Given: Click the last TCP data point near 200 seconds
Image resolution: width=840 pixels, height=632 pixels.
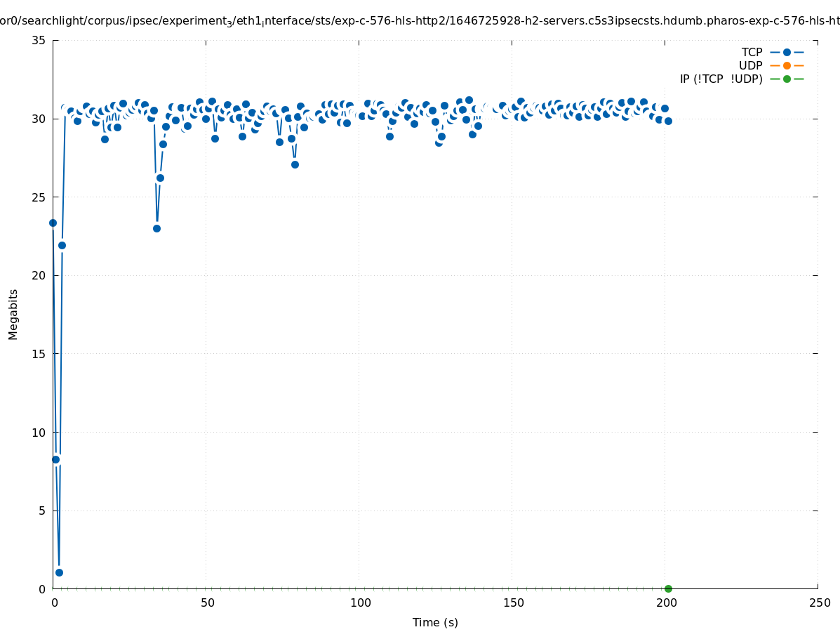Looking at the screenshot, I should click(668, 121).
